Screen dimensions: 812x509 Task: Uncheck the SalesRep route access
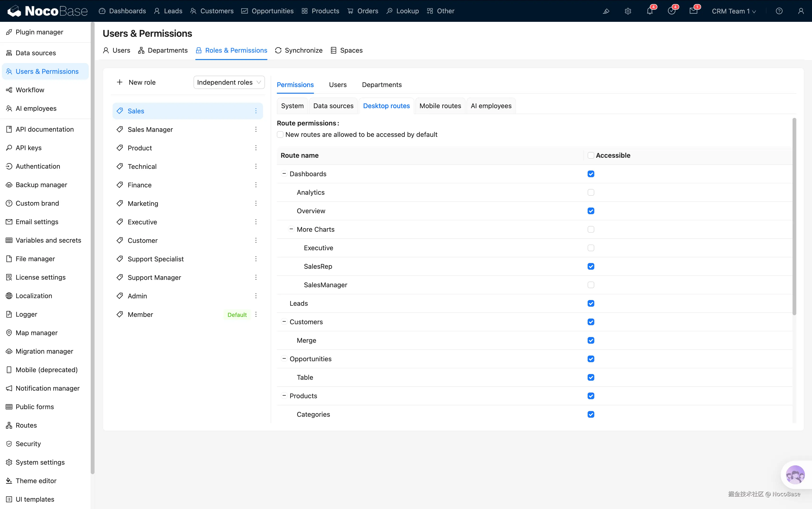pyautogui.click(x=591, y=267)
